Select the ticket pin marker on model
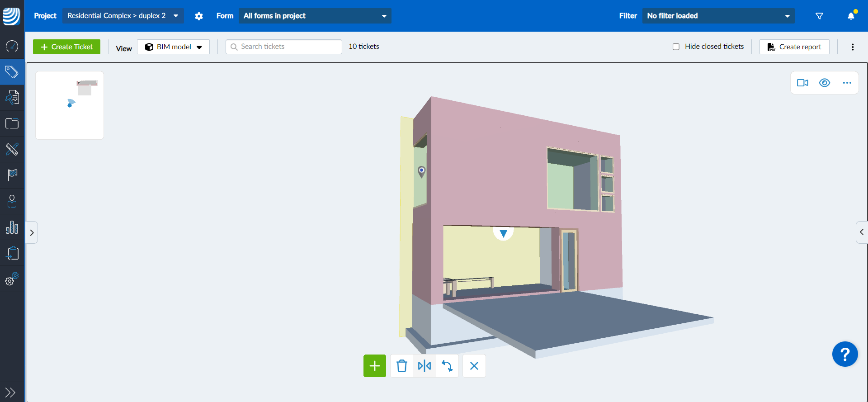 click(421, 171)
